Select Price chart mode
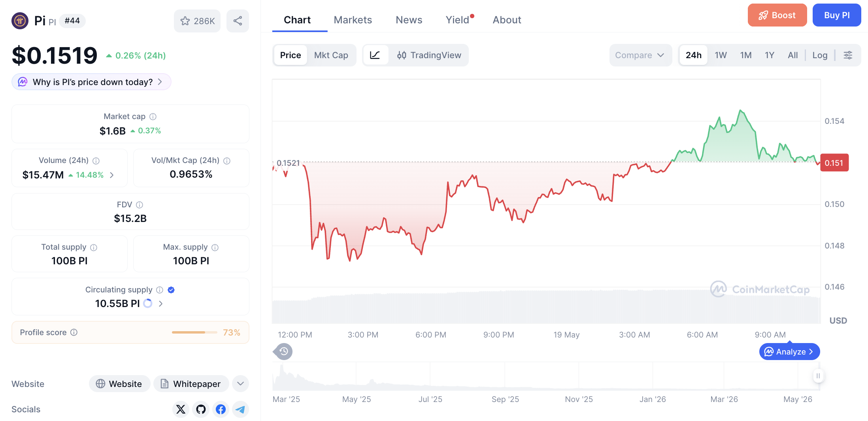This screenshot has width=868, height=421. point(291,55)
